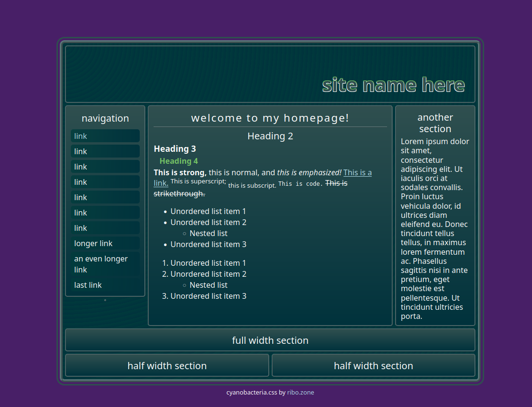Select the monospace 'This is code.' text
The image size is (532, 407).
point(300,184)
